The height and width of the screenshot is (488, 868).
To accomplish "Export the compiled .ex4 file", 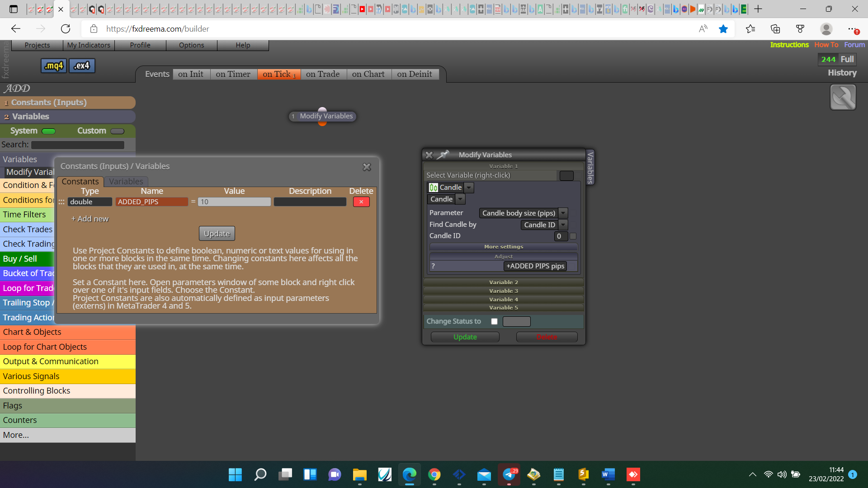I will point(82,66).
